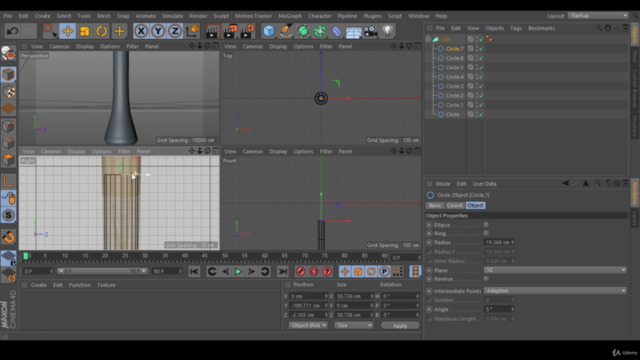Enable the Ellipse checkbox
This screenshot has width=640, height=360.
[486, 224]
